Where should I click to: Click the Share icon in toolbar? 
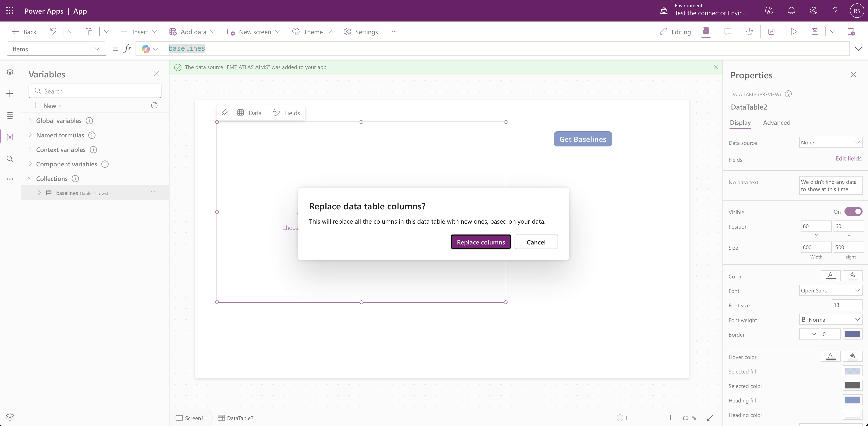pyautogui.click(x=772, y=32)
